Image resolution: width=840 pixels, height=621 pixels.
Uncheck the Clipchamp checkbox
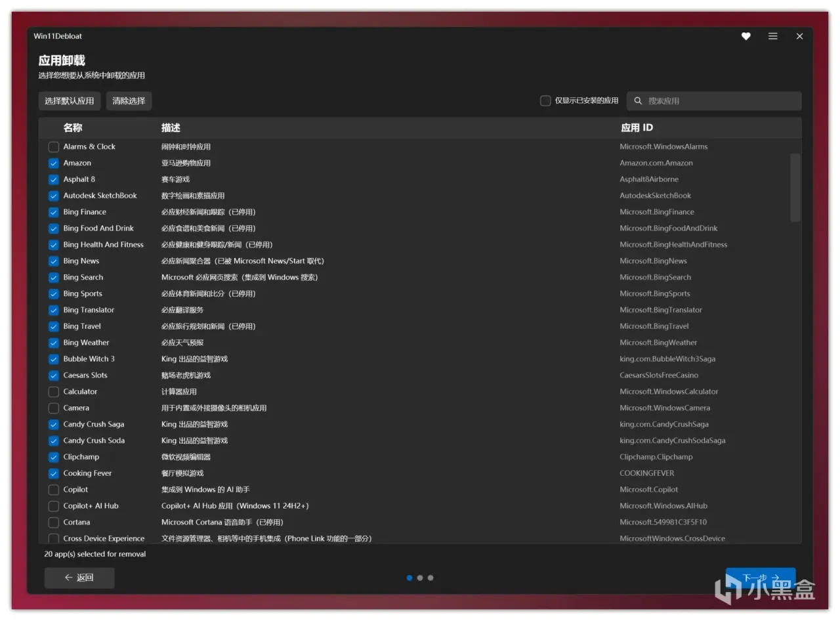pyautogui.click(x=54, y=457)
